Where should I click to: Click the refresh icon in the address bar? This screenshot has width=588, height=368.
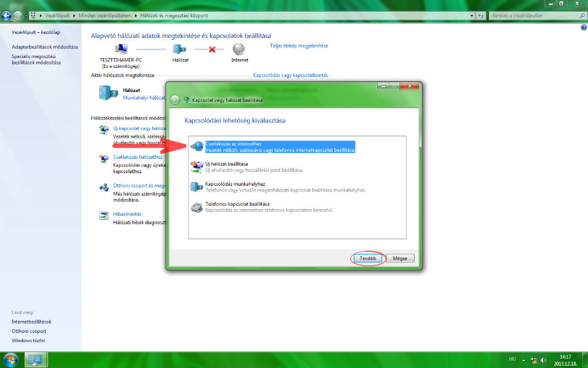click(x=481, y=16)
